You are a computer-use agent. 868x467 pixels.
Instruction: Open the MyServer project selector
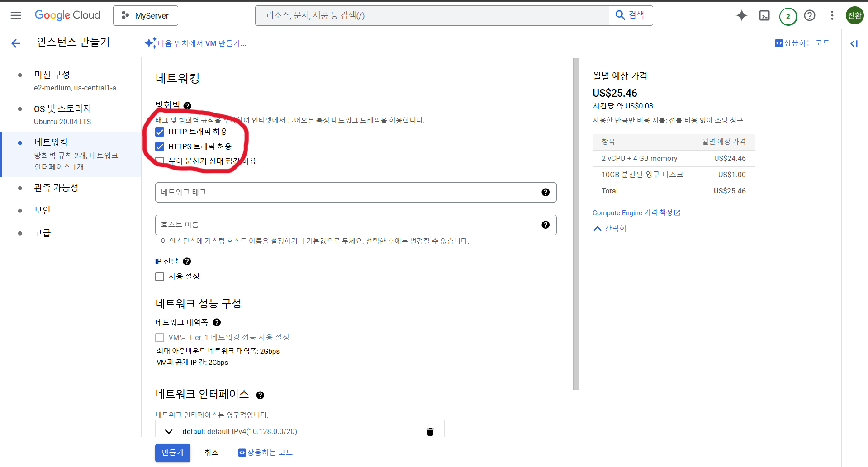click(x=145, y=16)
